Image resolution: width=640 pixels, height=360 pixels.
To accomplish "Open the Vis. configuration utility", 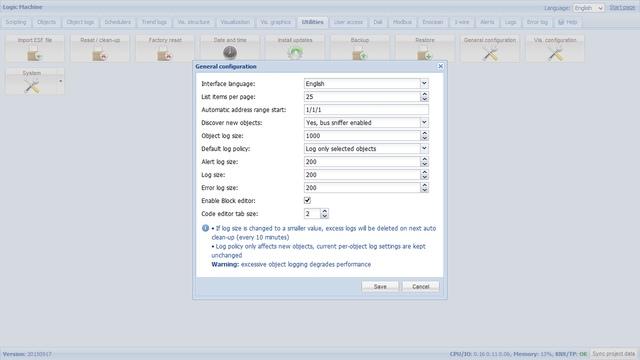I will point(555,48).
